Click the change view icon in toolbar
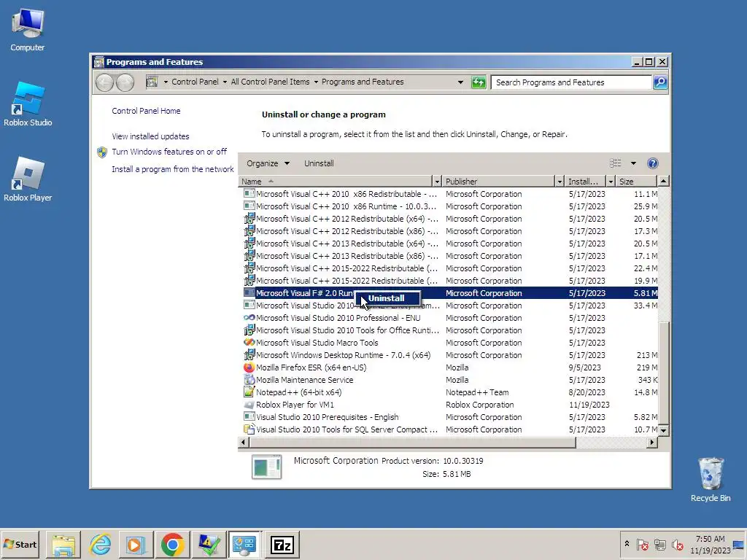Image resolution: width=747 pixels, height=560 pixels. tap(615, 163)
